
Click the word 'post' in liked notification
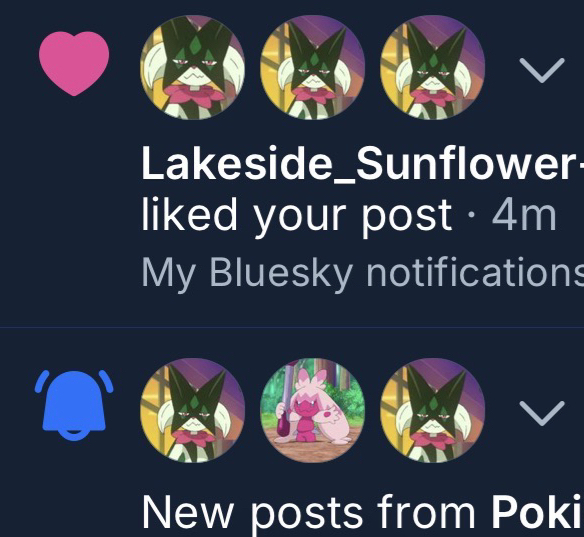point(407,218)
